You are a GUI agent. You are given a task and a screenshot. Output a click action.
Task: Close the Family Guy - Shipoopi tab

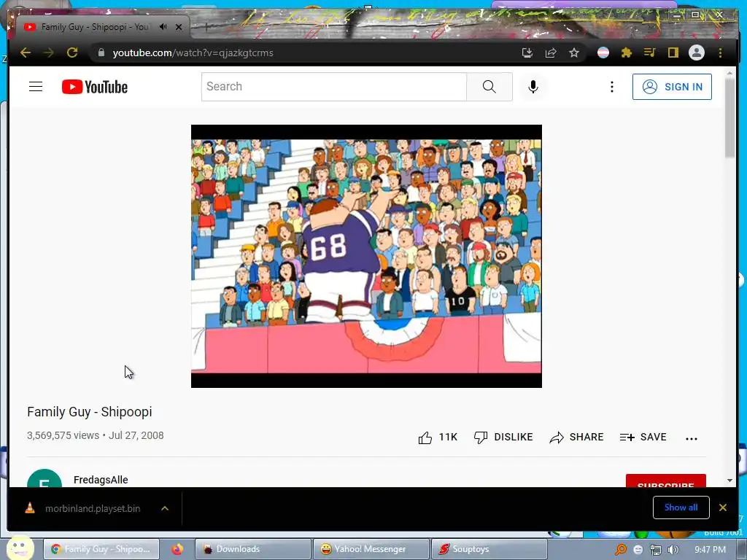click(179, 27)
